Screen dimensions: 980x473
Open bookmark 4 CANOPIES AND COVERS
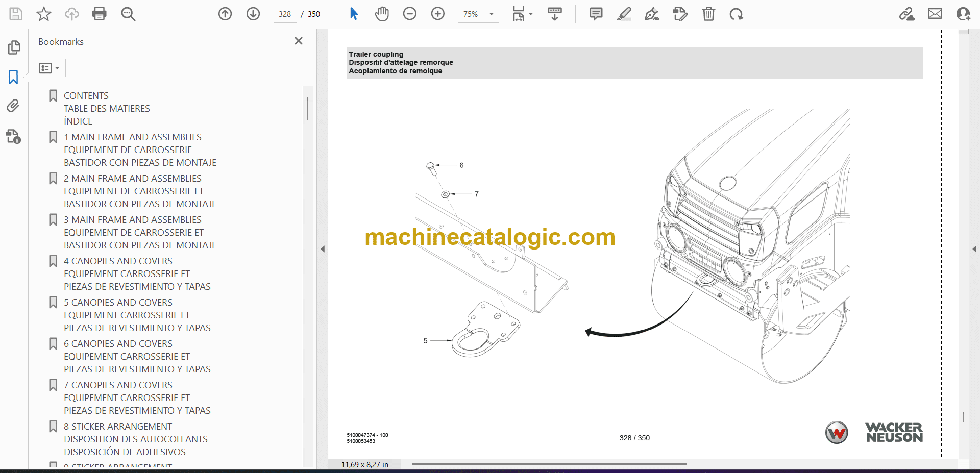tap(118, 261)
